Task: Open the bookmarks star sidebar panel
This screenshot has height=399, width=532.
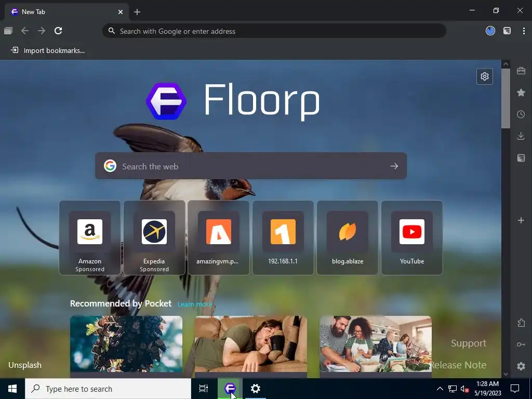Action: click(521, 92)
